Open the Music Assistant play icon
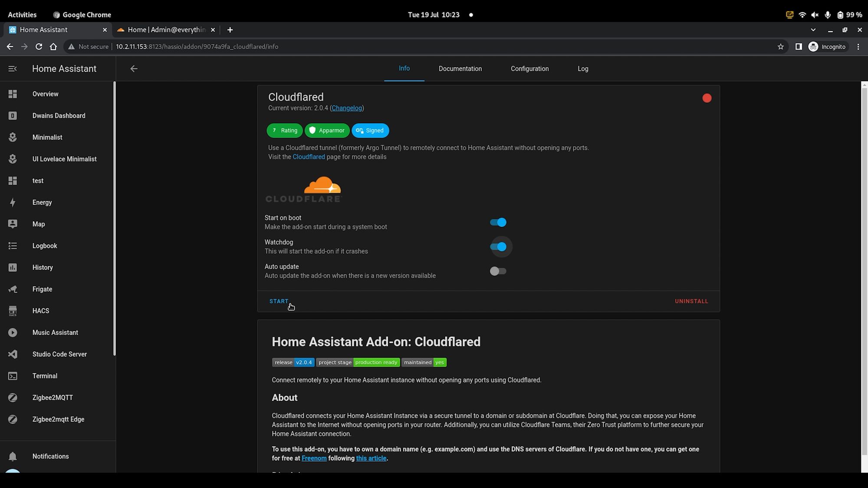The height and width of the screenshot is (488, 868). tap(13, 333)
